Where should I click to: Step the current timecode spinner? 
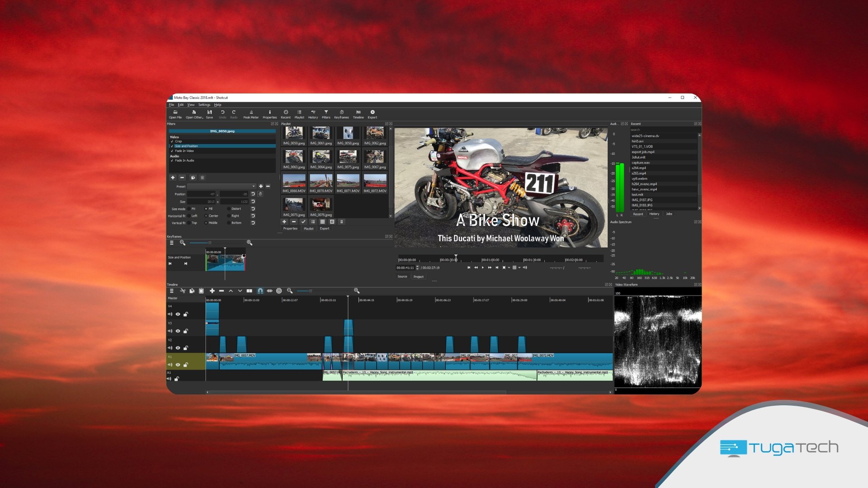click(x=417, y=267)
